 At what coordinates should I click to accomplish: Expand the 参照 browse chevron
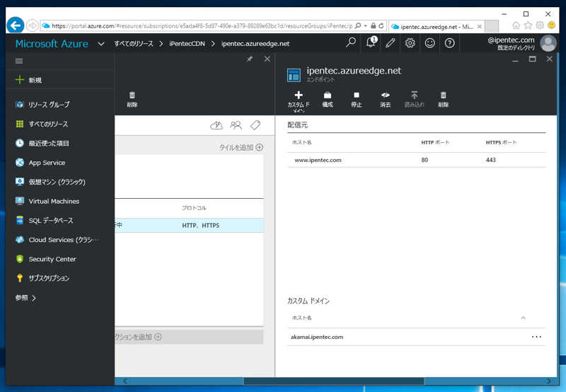coord(33,298)
